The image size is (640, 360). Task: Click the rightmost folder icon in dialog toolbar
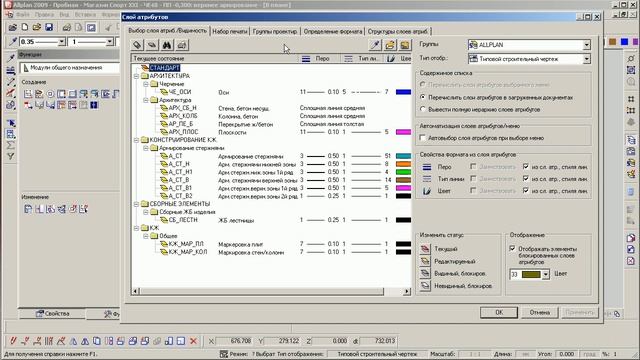tap(404, 45)
